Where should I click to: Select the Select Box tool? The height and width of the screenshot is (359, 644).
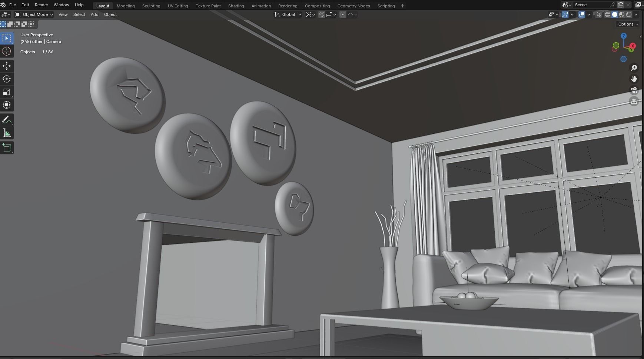tap(7, 38)
